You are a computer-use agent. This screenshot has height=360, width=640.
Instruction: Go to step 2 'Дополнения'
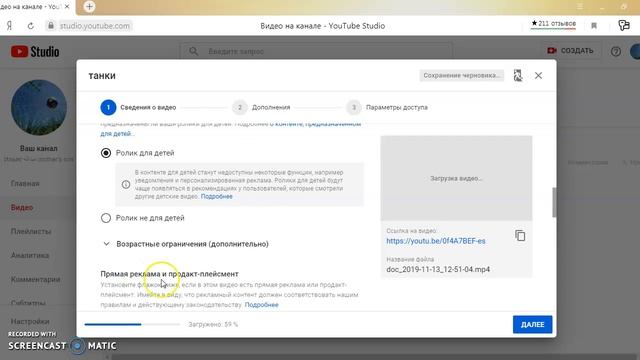pyautogui.click(x=261, y=107)
